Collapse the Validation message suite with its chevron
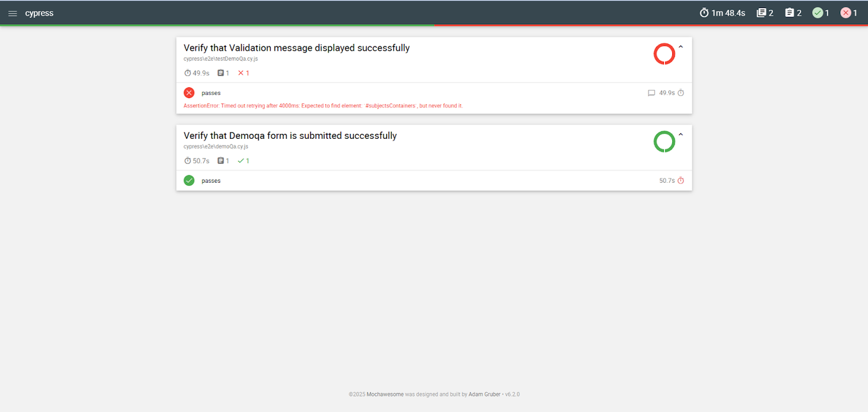 coord(680,47)
